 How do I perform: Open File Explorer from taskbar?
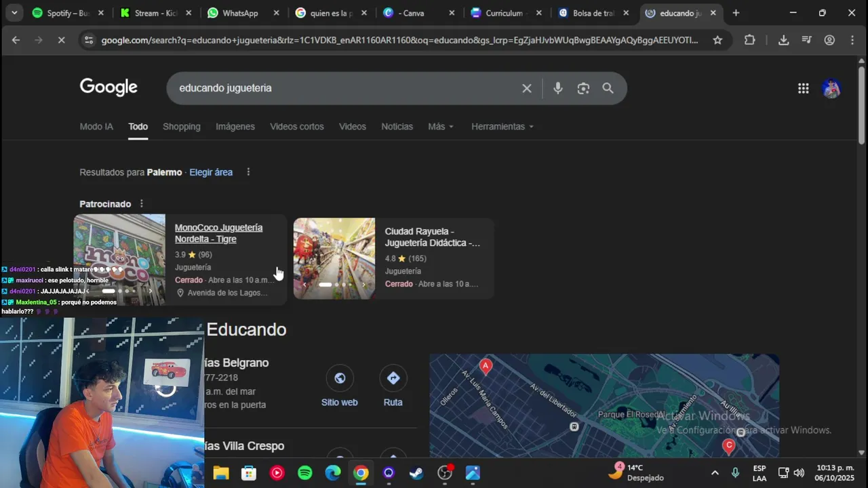[221, 473]
